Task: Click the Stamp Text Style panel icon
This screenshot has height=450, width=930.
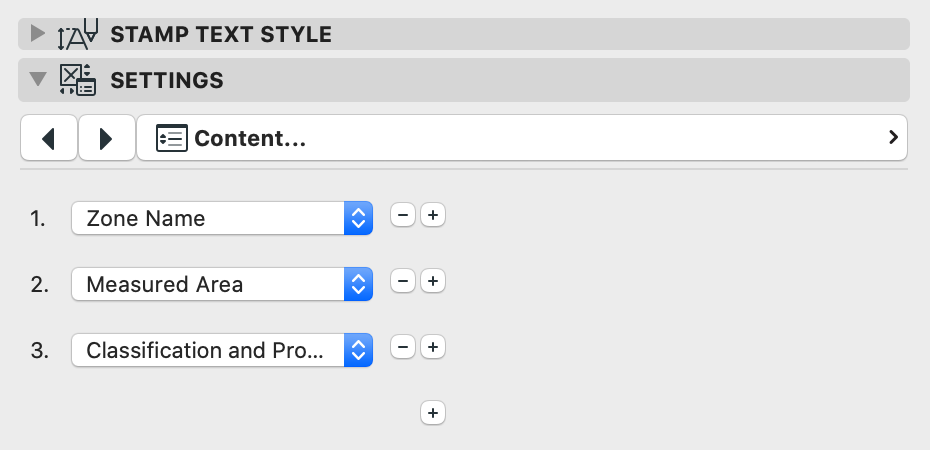Action: tap(77, 34)
